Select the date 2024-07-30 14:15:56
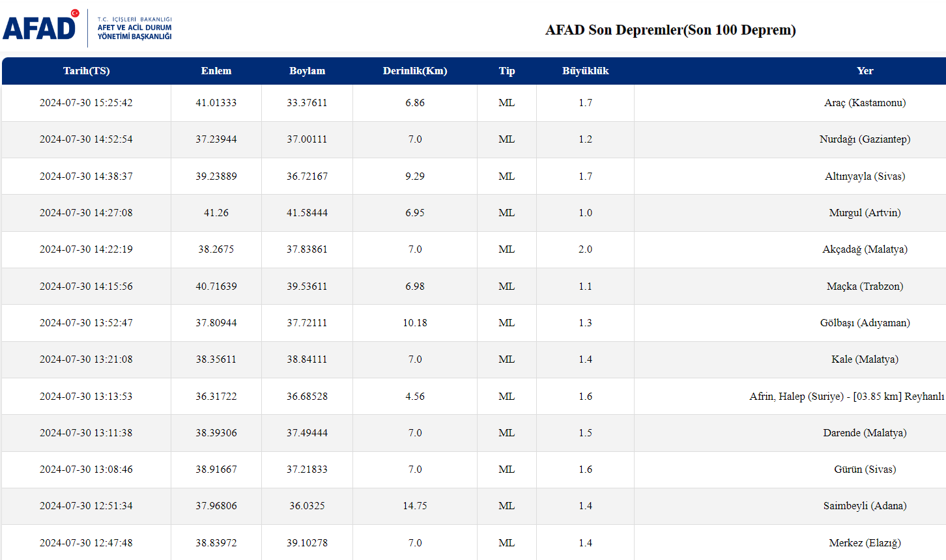Image resolution: width=946 pixels, height=560 pixels. (x=86, y=287)
